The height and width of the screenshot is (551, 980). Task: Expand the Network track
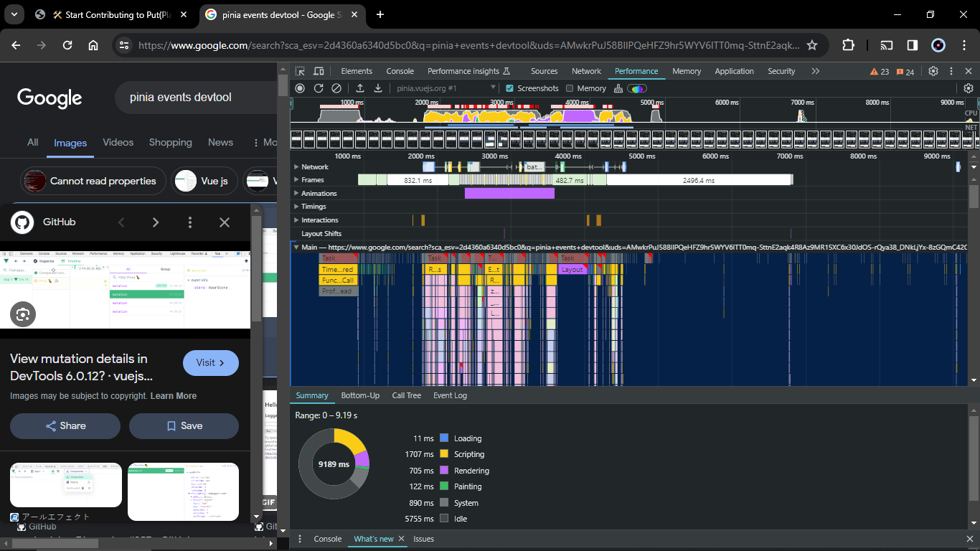point(297,167)
